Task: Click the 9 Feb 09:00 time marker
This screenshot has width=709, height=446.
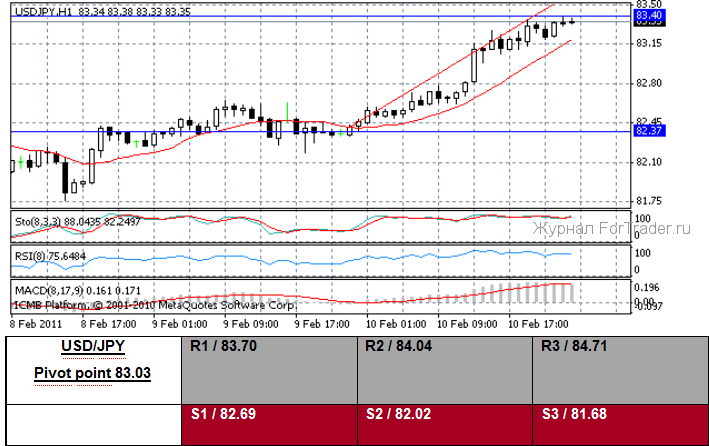Action: coord(252,324)
